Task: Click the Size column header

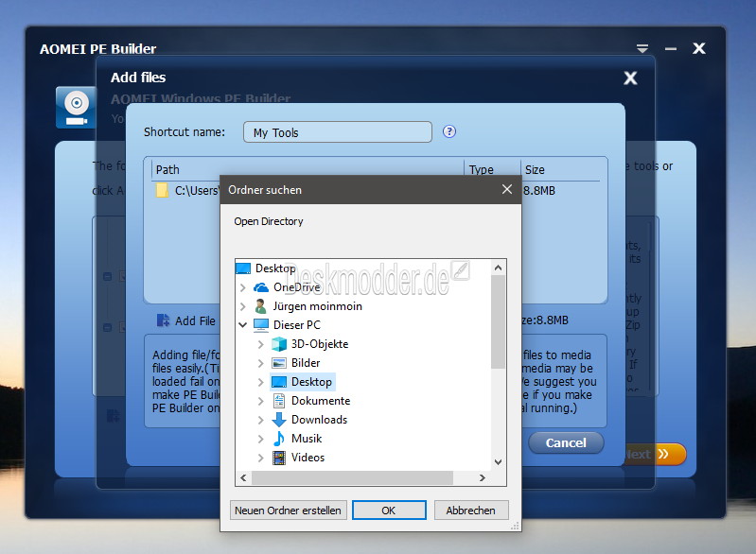Action: [x=560, y=169]
